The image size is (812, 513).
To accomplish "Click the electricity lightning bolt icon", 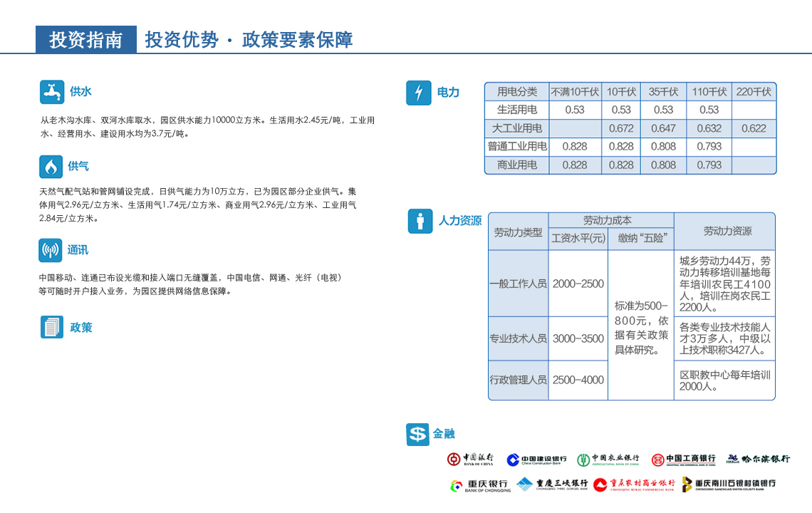I will [x=419, y=93].
